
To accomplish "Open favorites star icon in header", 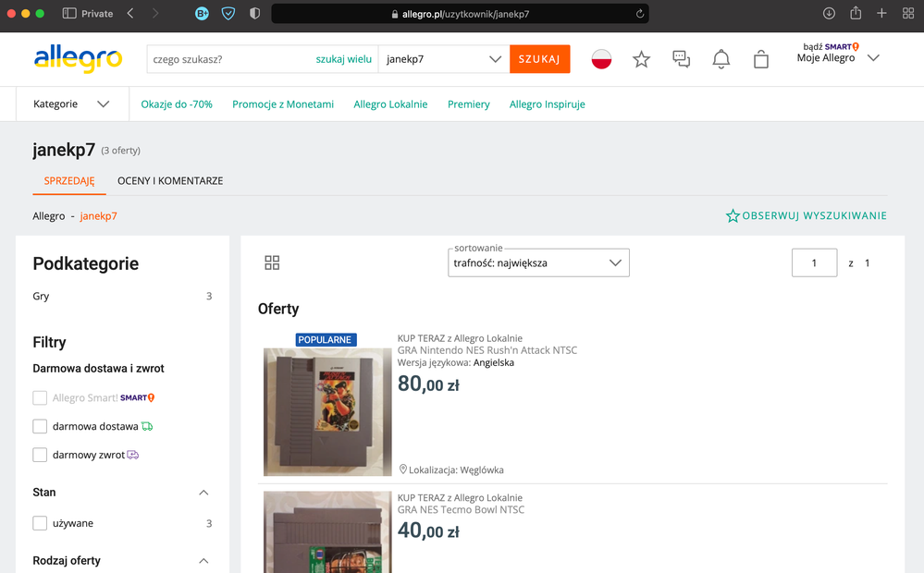I will click(x=641, y=59).
